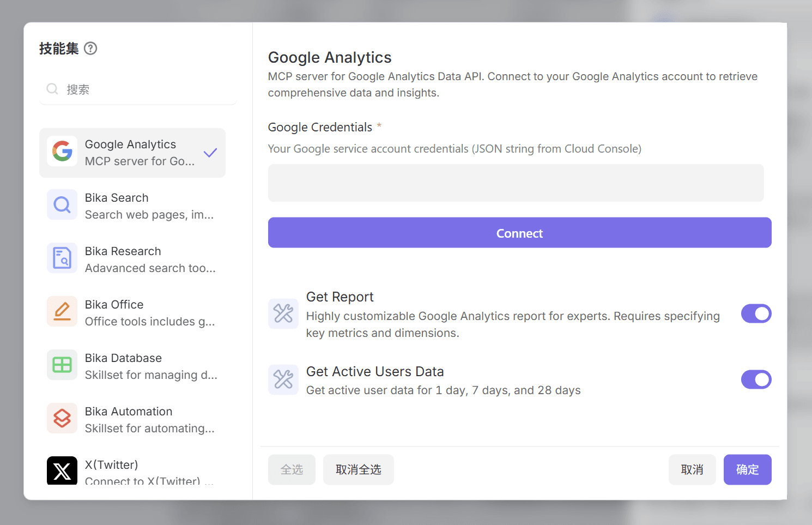The image size is (812, 525).
Task: Disable the Get Report toggle
Action: [756, 313]
